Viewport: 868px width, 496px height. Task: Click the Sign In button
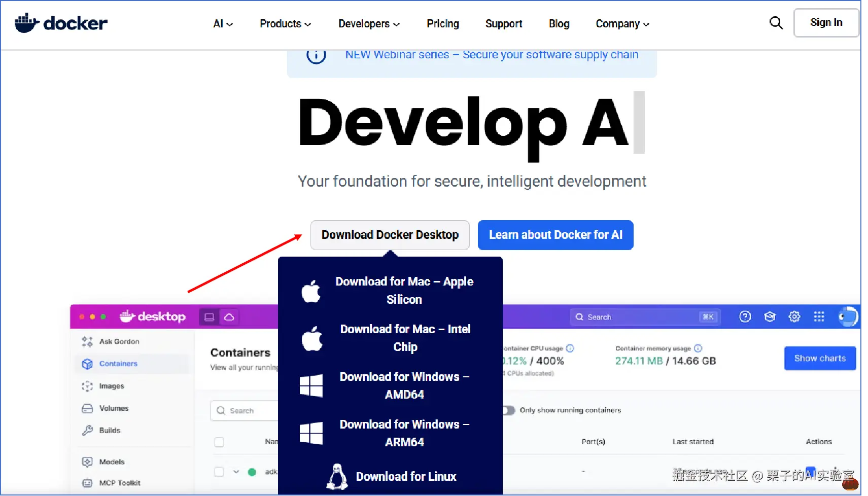[x=826, y=23]
